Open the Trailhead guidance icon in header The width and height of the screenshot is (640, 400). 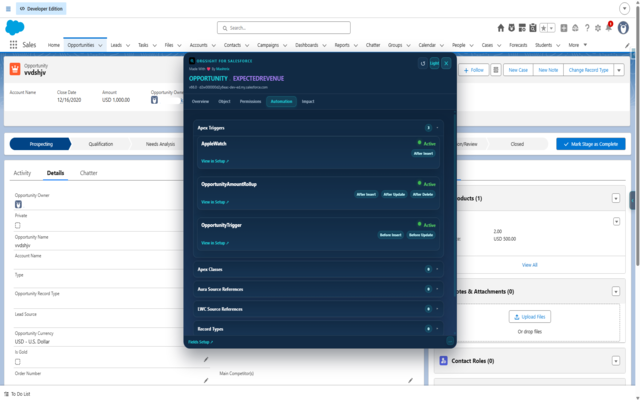575,28
